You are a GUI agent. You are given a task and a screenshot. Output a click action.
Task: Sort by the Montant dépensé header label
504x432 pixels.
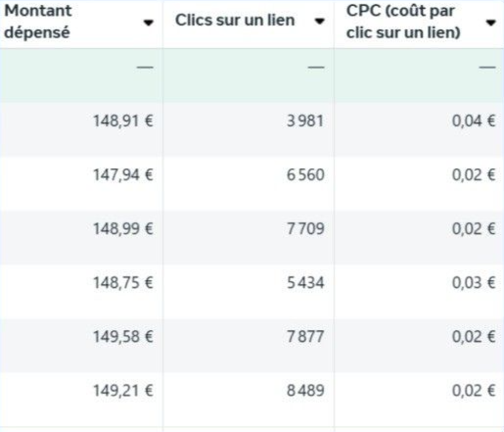(x=38, y=22)
